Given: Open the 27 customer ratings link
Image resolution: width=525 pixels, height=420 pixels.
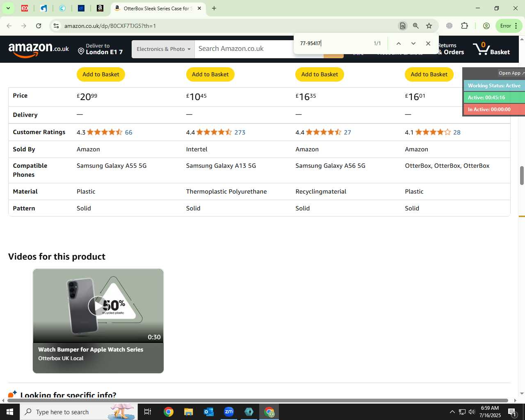Looking at the screenshot, I should click(x=348, y=132).
